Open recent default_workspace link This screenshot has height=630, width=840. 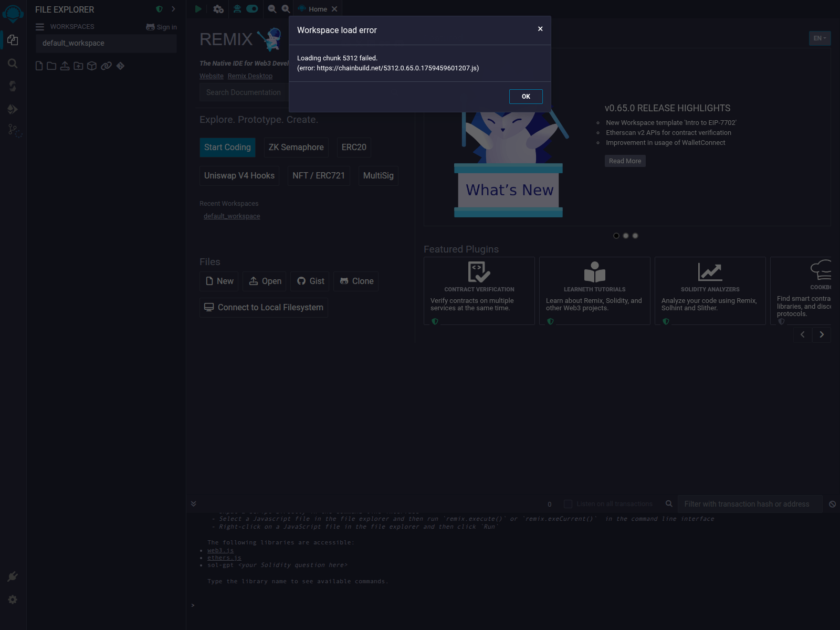pyautogui.click(x=232, y=216)
